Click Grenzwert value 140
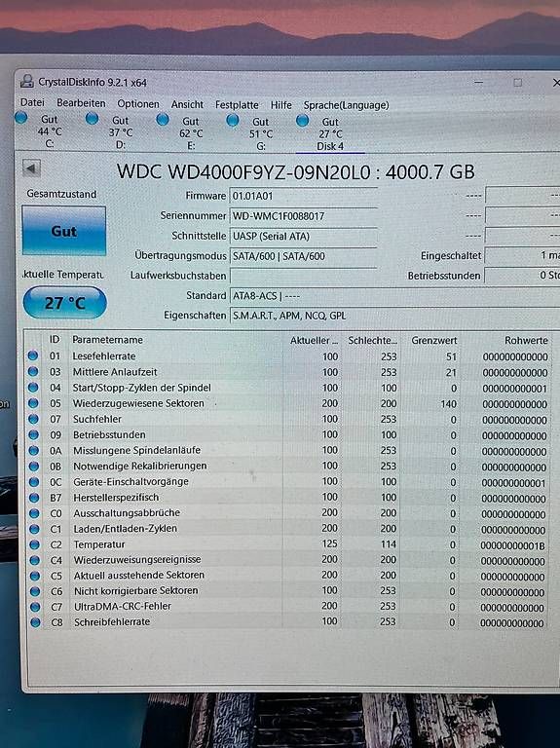This screenshot has height=748, width=560. (448, 404)
